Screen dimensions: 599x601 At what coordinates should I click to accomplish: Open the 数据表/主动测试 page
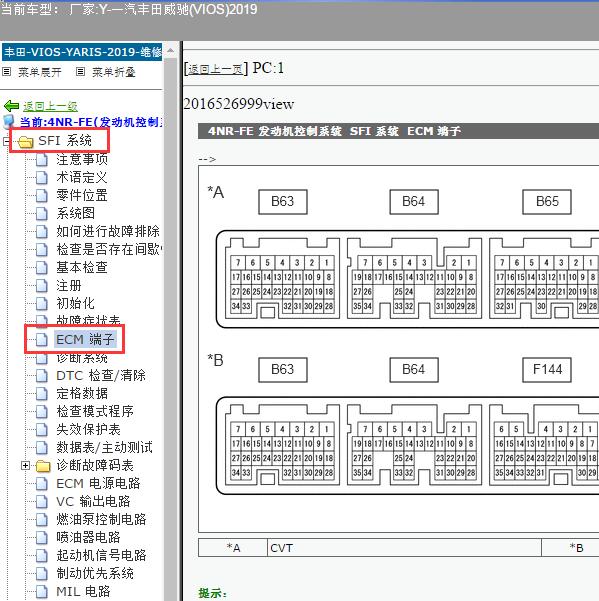pyautogui.click(x=104, y=447)
